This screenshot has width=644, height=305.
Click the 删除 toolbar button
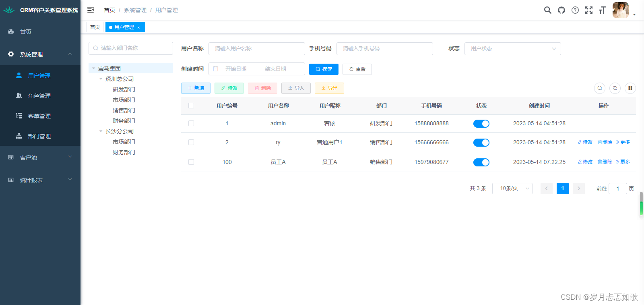coord(262,88)
